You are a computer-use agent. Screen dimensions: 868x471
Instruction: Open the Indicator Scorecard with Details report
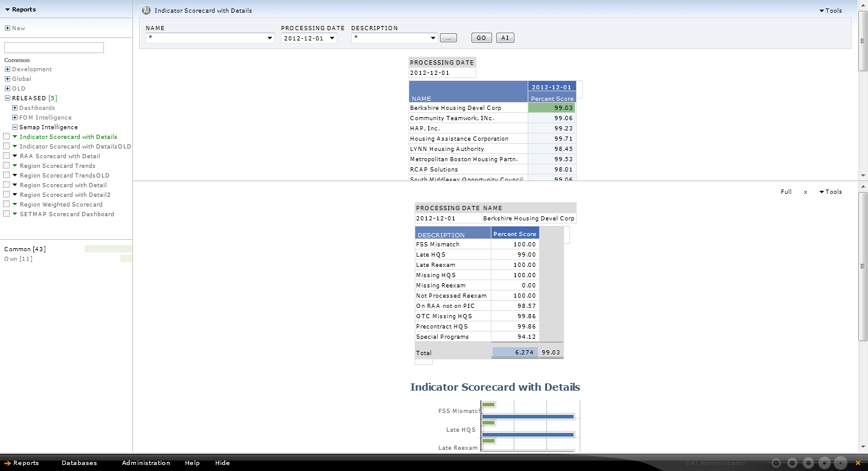click(68, 137)
